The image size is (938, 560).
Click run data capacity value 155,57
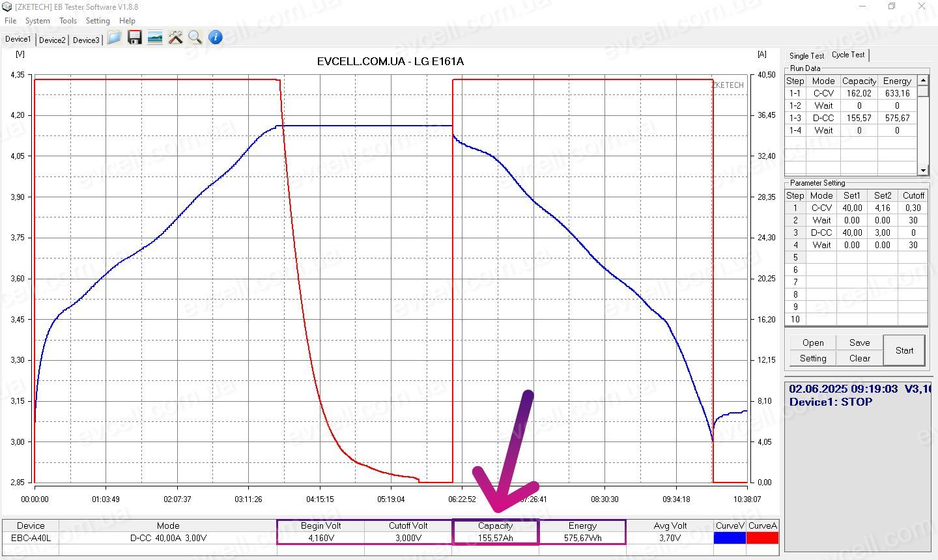click(859, 118)
